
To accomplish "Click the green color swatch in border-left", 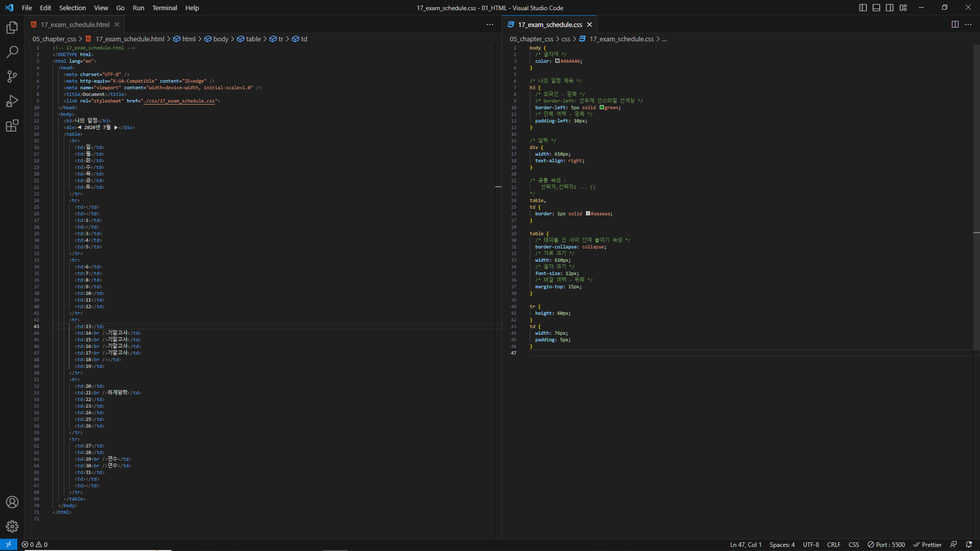I will point(602,107).
